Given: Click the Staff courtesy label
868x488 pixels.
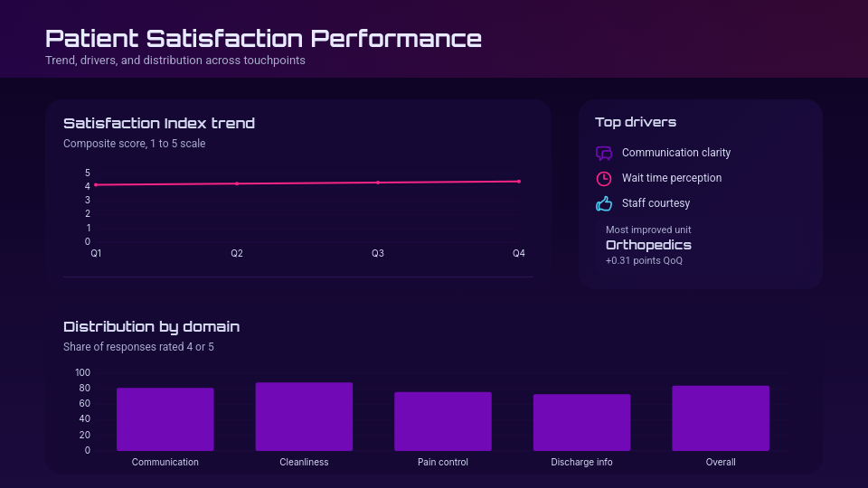Looking at the screenshot, I should tap(656, 203).
